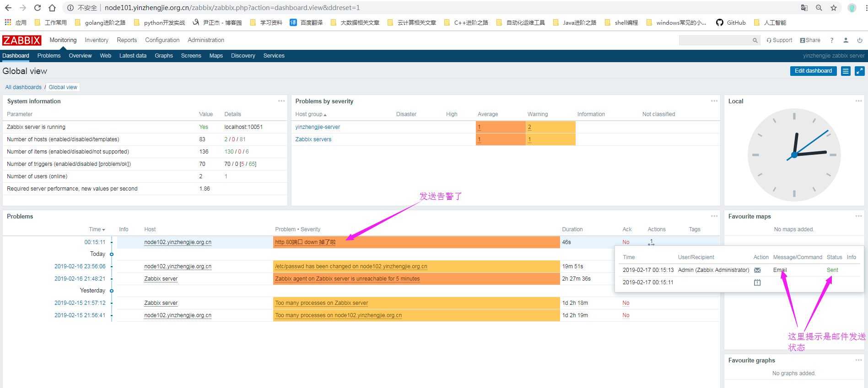Sort by Host group column header
Image resolution: width=868 pixels, height=388 pixels.
pos(311,114)
